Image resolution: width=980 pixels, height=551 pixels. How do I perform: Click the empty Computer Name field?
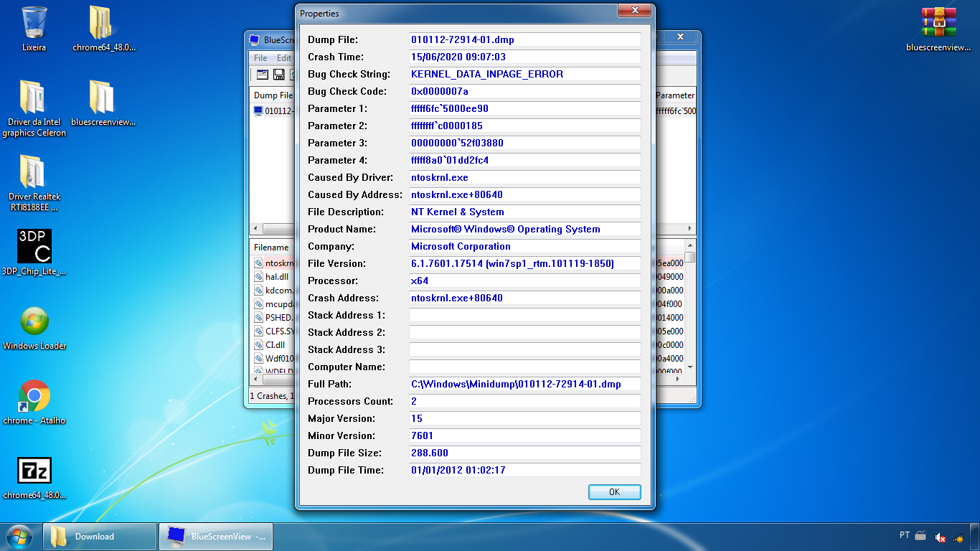click(525, 367)
